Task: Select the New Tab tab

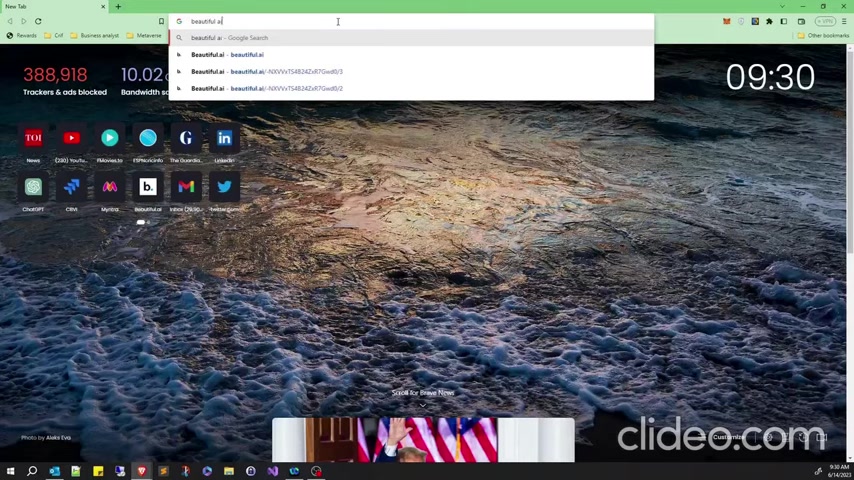Action: point(54,7)
